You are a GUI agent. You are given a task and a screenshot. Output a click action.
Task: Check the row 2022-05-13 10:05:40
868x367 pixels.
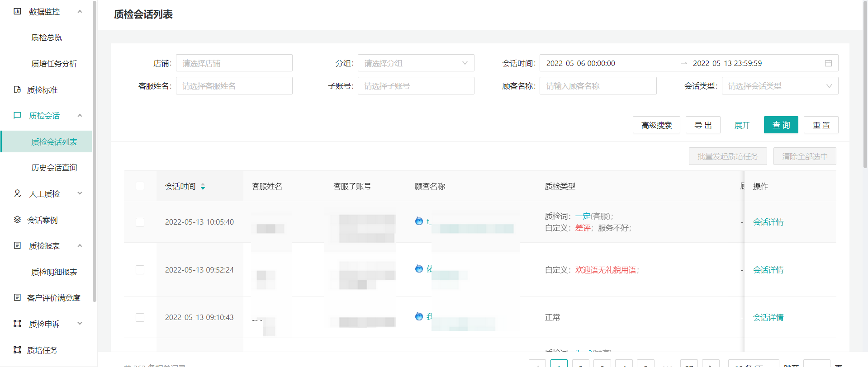(140, 222)
